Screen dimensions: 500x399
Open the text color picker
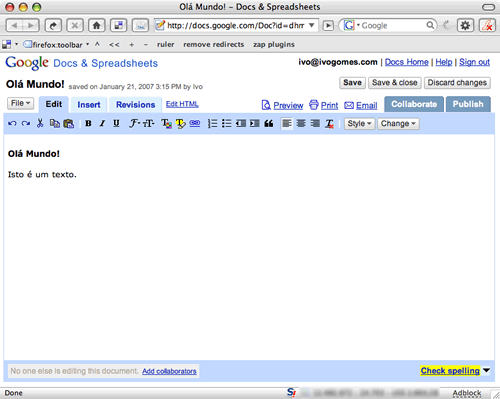coord(166,124)
